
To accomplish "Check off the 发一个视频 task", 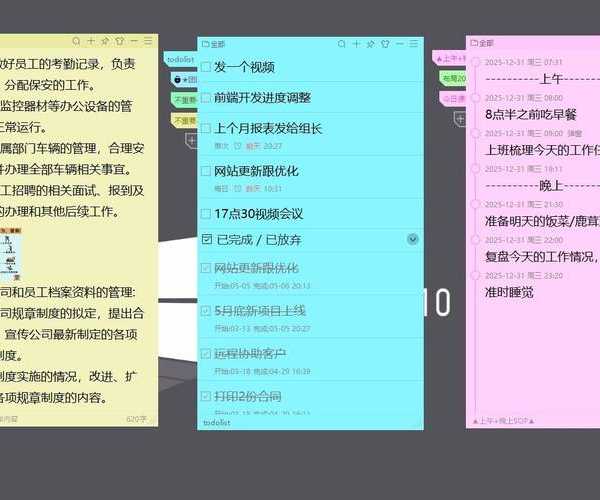I will click(x=206, y=67).
